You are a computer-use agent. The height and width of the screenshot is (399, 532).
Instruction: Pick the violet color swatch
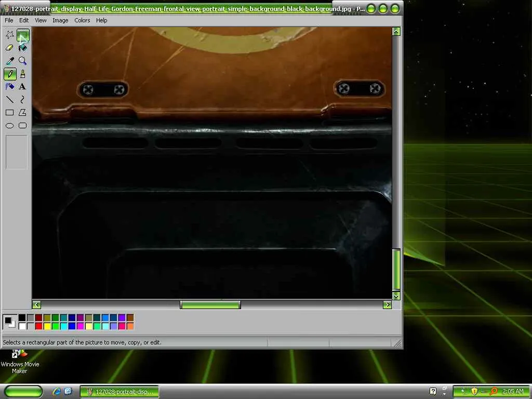(122, 318)
